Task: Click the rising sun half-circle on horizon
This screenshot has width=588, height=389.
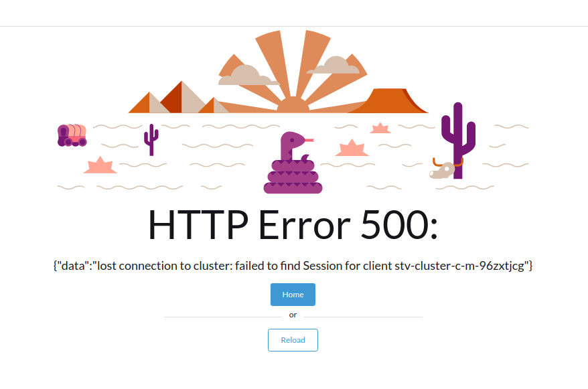Action: click(293, 104)
